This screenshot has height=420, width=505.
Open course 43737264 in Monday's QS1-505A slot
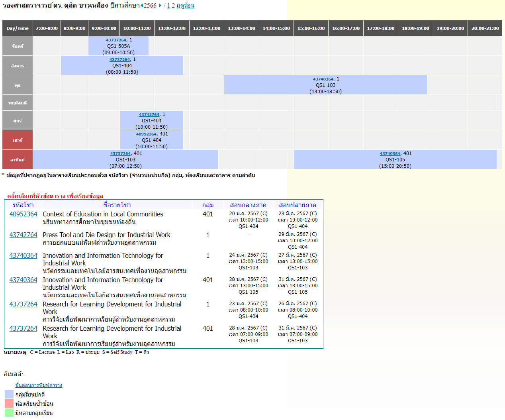click(116, 40)
